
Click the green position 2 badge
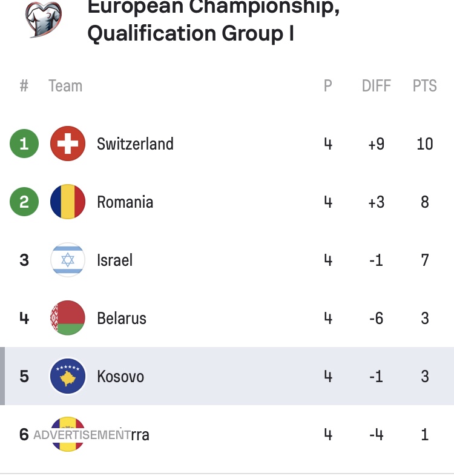(24, 202)
